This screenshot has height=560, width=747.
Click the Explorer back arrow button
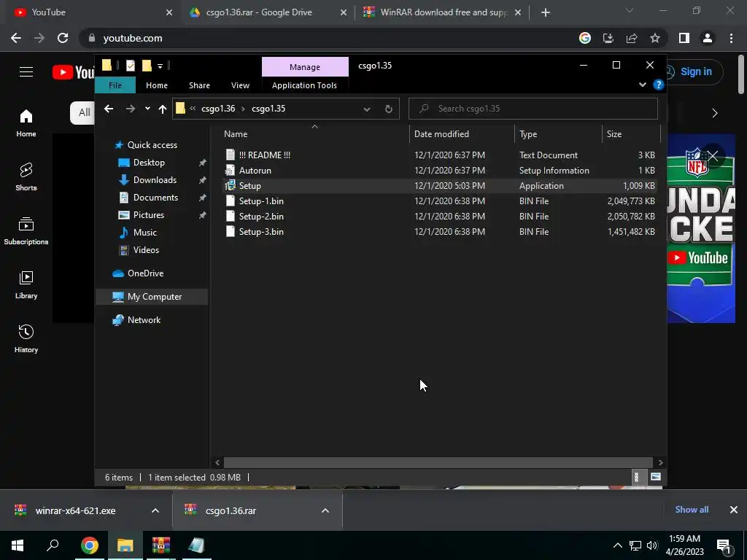tap(109, 109)
